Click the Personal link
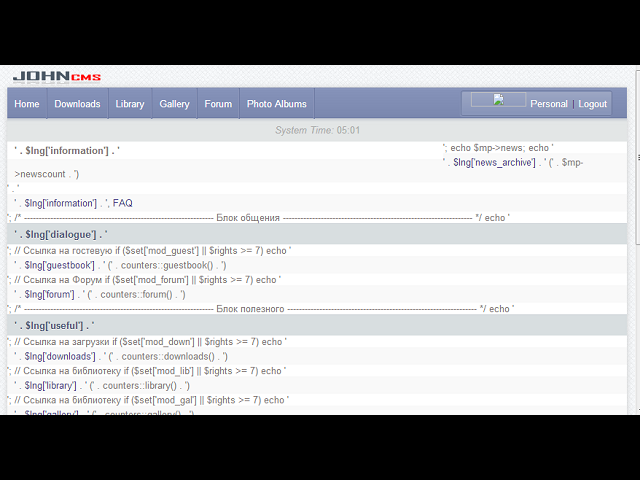Image resolution: width=640 pixels, height=480 pixels. tap(549, 104)
